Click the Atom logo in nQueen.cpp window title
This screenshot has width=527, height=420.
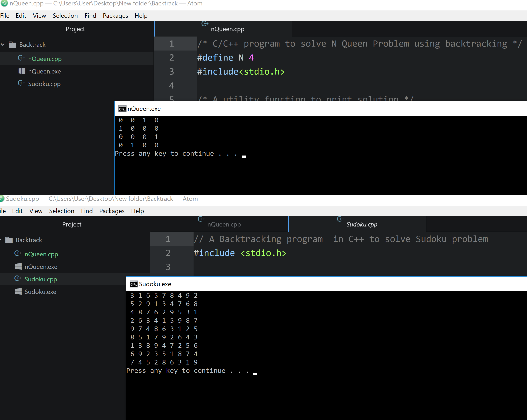coord(4,3)
